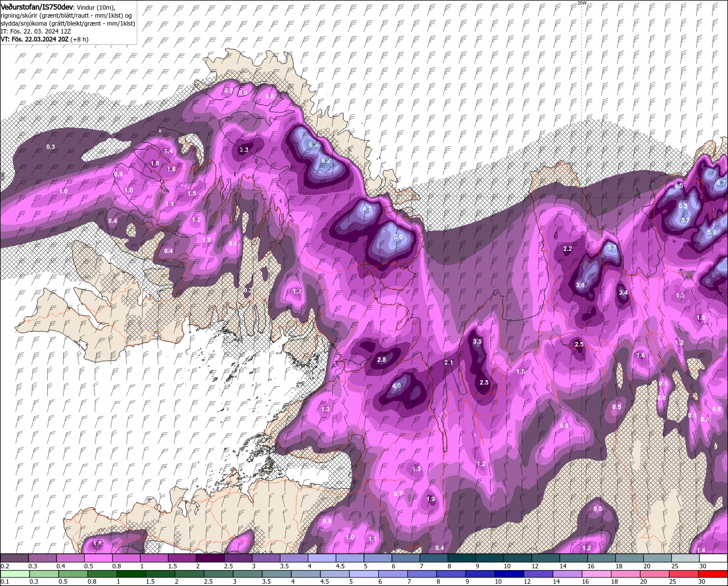This screenshot has height=586, width=728.
Task: Click the '6.2' precipitation value
Action: pos(326,161)
